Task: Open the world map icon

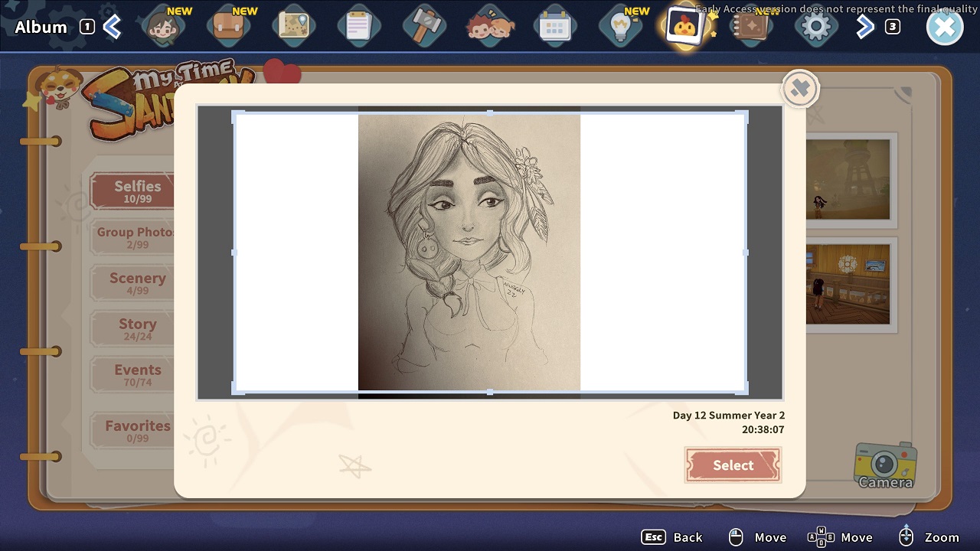Action: pyautogui.click(x=293, y=28)
